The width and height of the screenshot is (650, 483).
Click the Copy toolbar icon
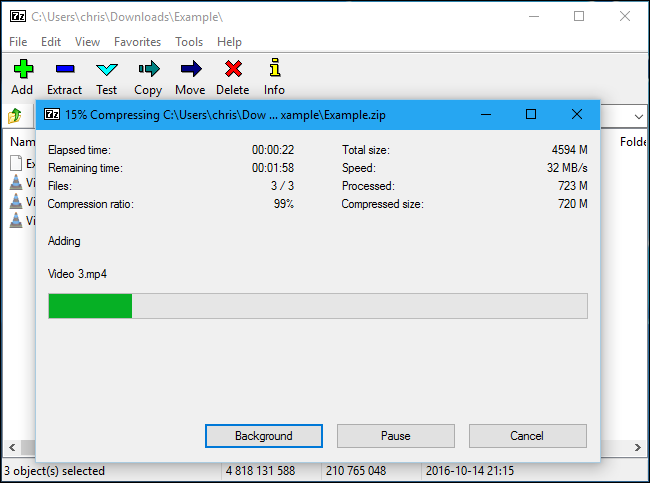click(148, 70)
